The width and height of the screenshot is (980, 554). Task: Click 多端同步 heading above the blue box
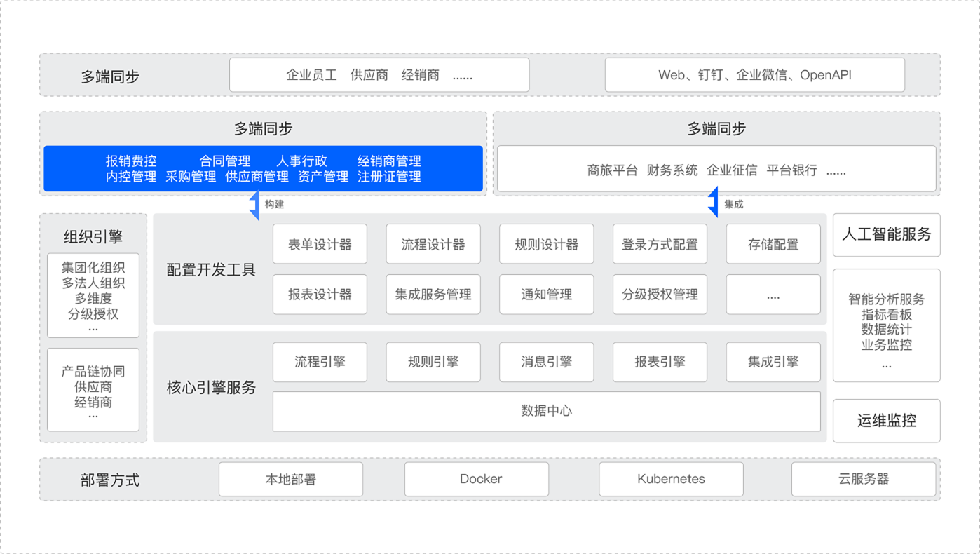coord(263,129)
